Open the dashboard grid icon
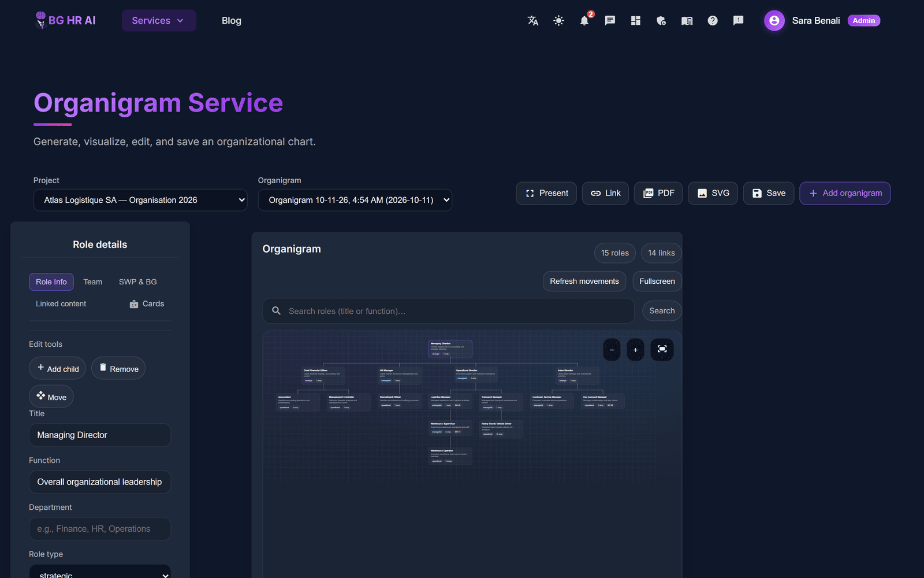This screenshot has width=924, height=578. point(636,21)
